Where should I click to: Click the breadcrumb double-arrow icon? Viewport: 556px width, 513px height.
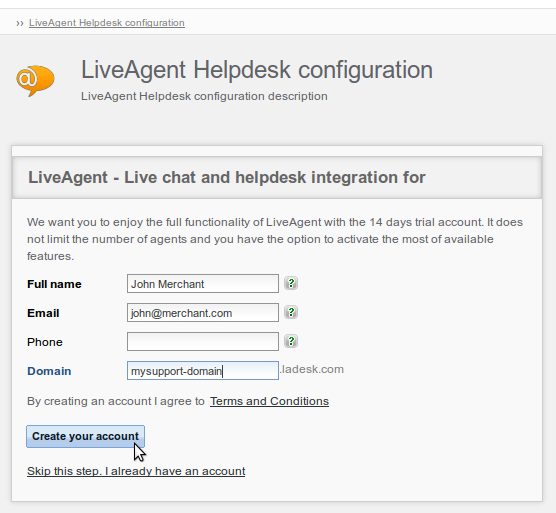coord(20,23)
